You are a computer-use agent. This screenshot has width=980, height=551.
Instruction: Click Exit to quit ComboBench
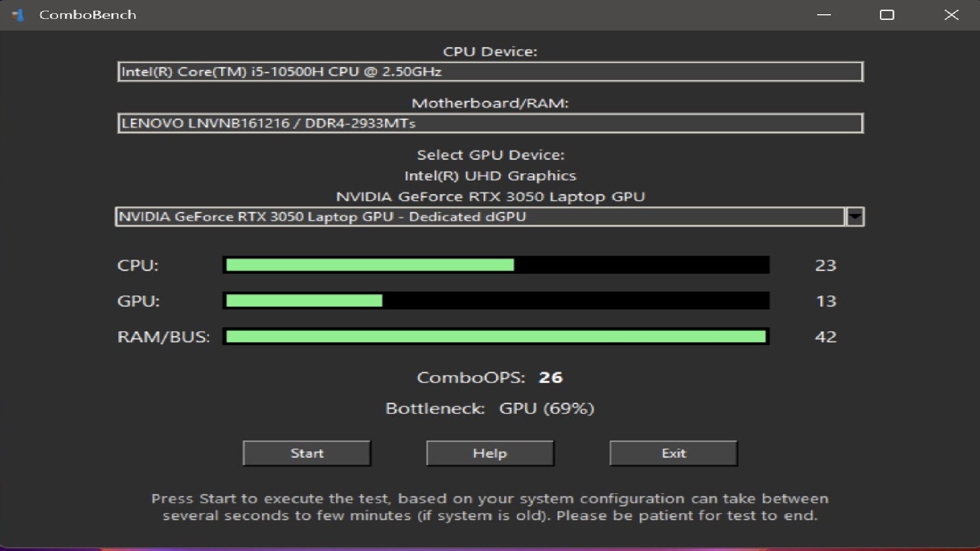coord(673,453)
